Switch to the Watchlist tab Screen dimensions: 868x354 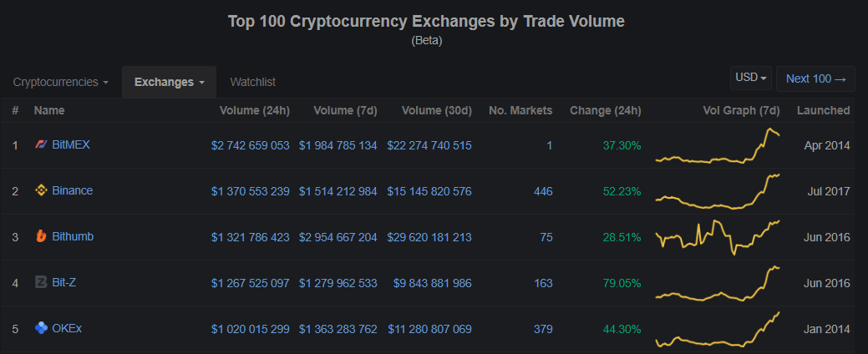coord(253,82)
